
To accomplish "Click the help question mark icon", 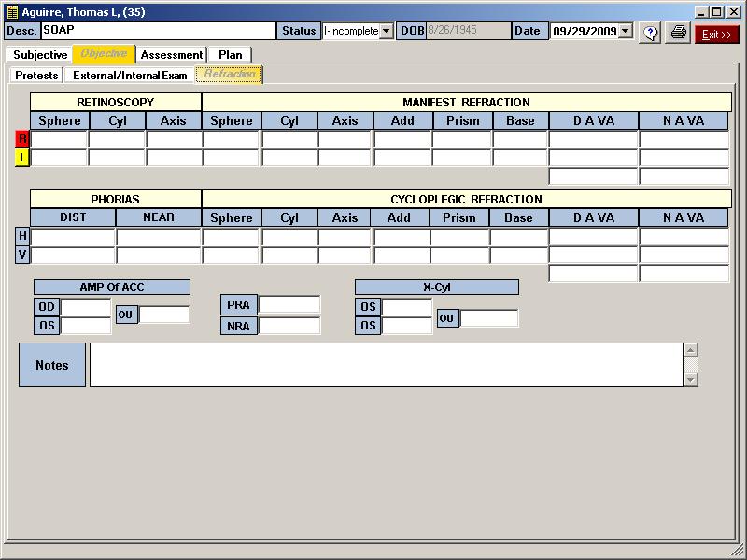I will (651, 33).
